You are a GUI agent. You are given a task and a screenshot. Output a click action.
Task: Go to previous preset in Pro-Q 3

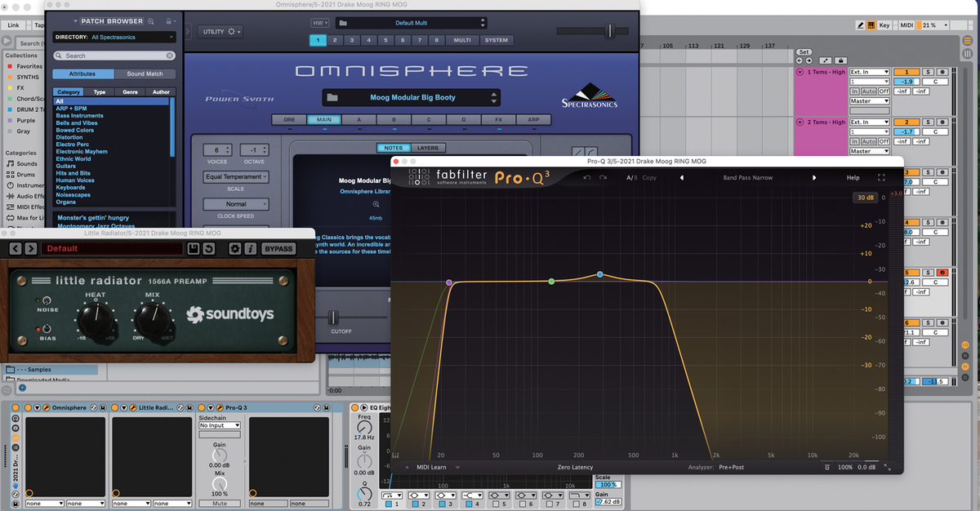682,177
